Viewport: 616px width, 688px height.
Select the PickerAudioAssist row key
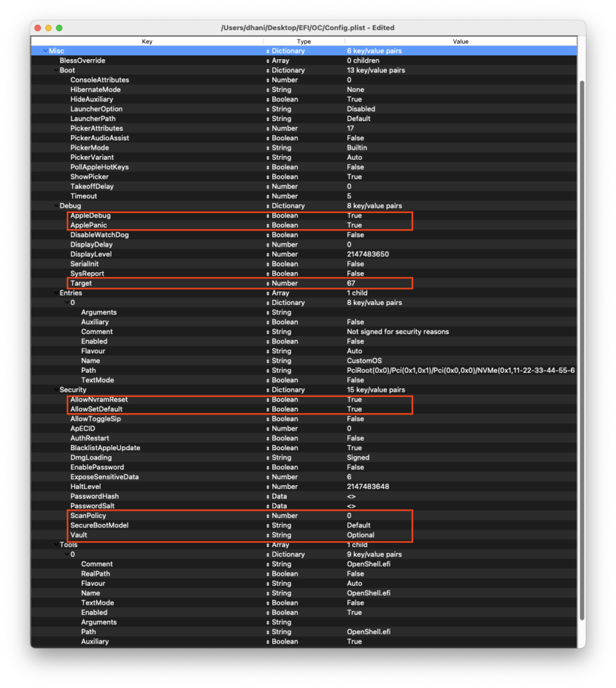click(x=99, y=138)
